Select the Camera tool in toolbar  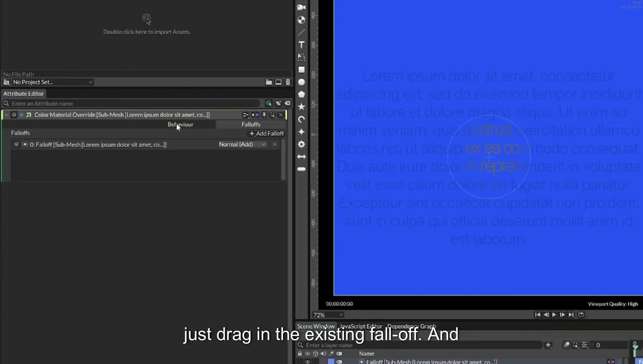(301, 7)
